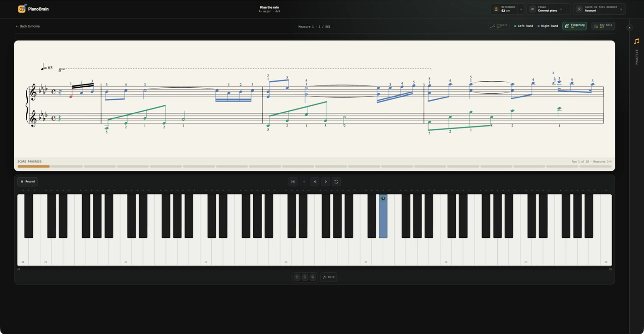Click the second score progress segment
The image size is (644, 334).
point(67,166)
